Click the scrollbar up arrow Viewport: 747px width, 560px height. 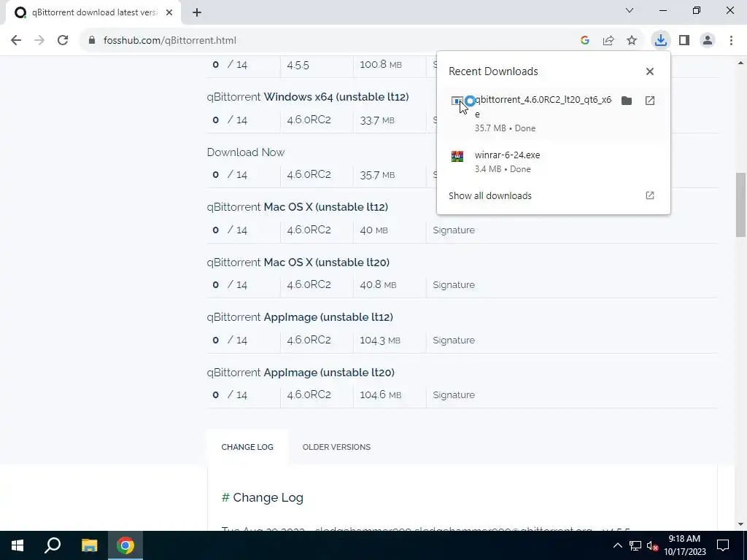(x=740, y=63)
